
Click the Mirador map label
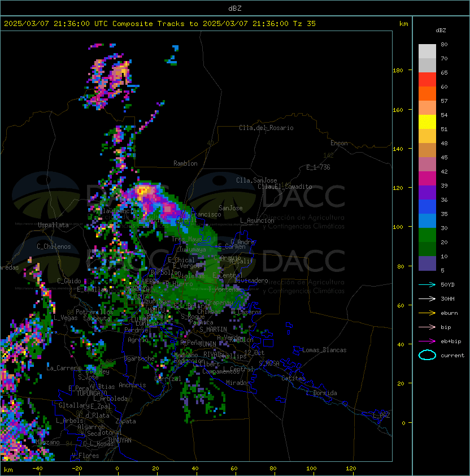[238, 383]
